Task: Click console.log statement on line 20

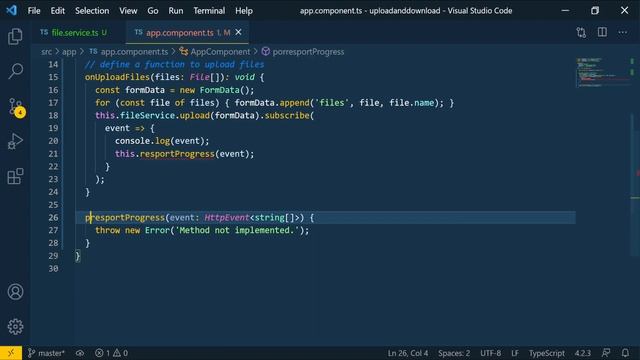Action: 162,141
